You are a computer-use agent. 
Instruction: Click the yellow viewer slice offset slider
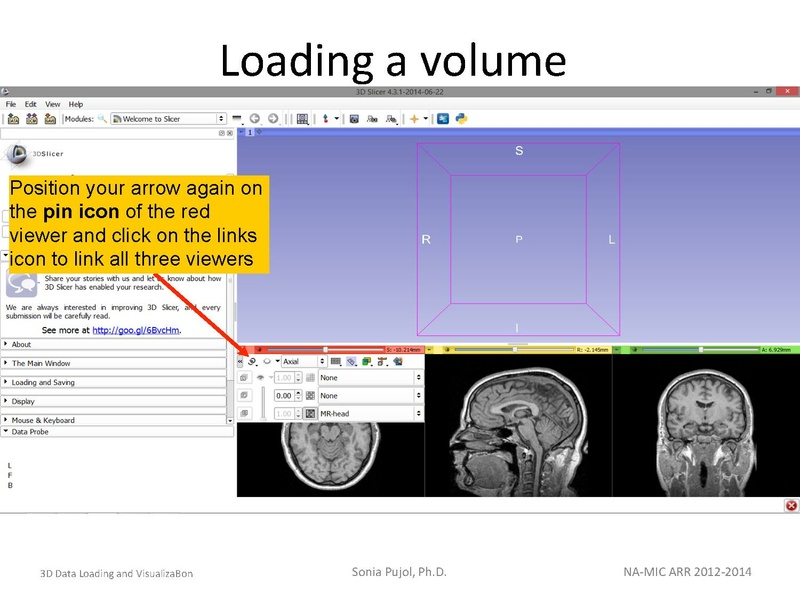point(514,349)
